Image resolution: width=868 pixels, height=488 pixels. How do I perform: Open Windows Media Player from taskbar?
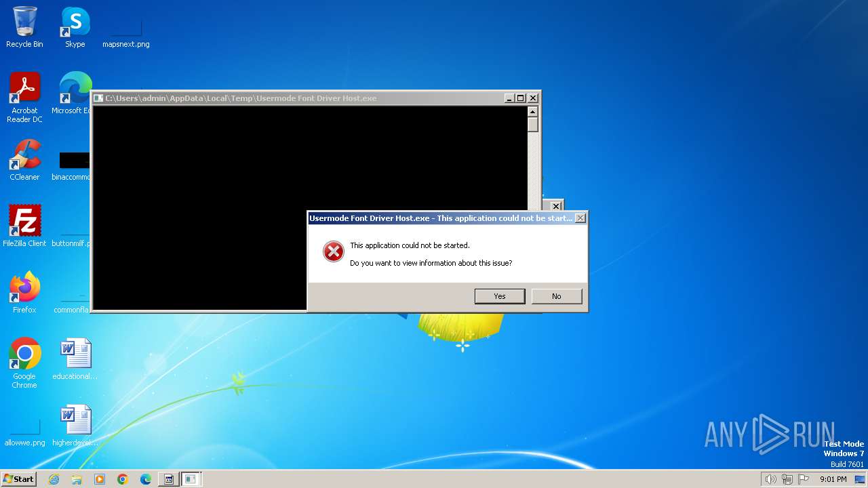pos(100,479)
